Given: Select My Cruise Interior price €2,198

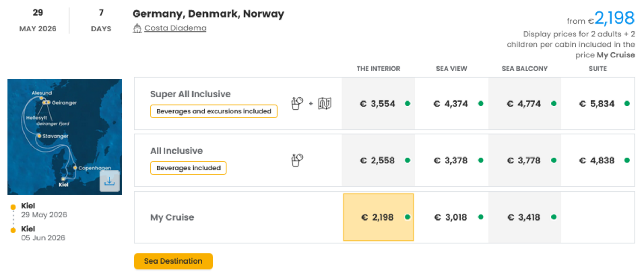Looking at the screenshot, I should (378, 217).
